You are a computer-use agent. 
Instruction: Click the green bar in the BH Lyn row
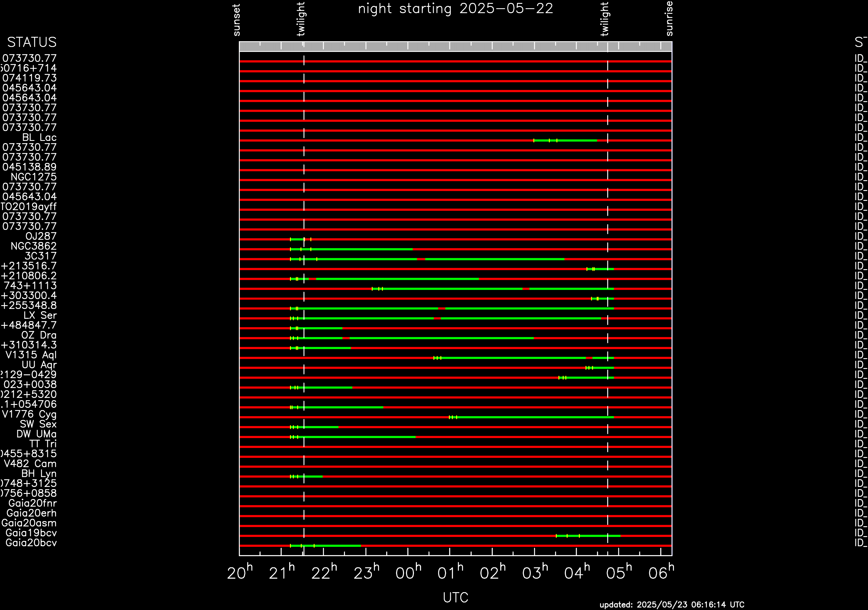(306, 477)
